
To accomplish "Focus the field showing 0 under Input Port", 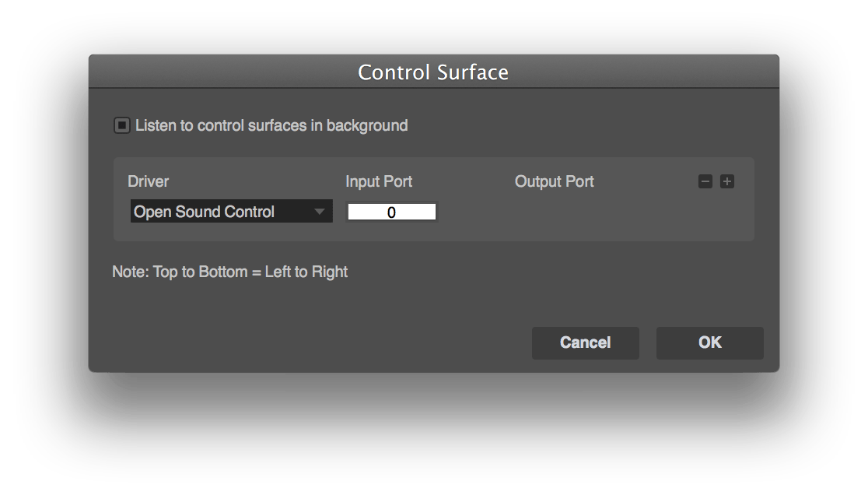I will point(391,212).
